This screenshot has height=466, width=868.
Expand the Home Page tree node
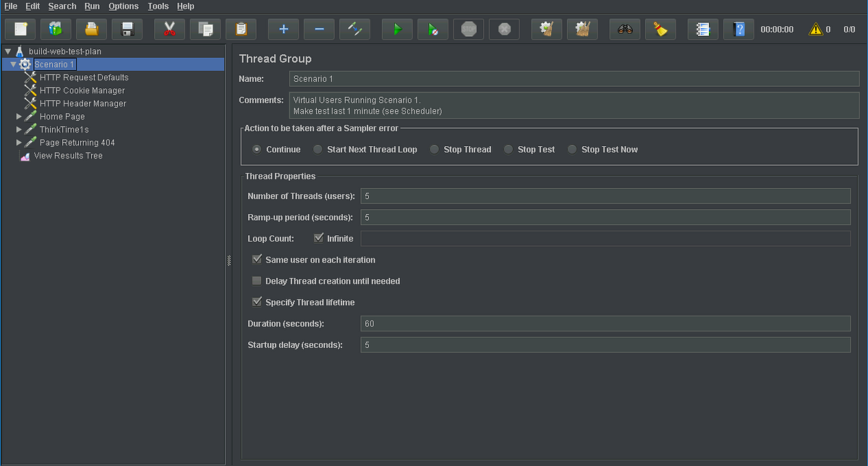[20, 116]
